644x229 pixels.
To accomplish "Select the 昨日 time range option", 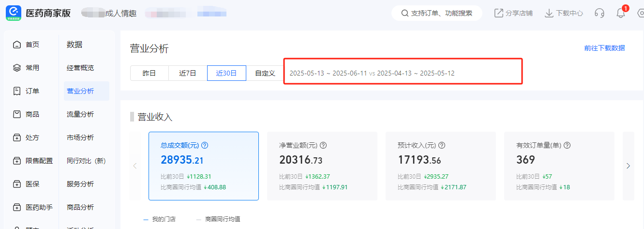I will pyautogui.click(x=149, y=73).
